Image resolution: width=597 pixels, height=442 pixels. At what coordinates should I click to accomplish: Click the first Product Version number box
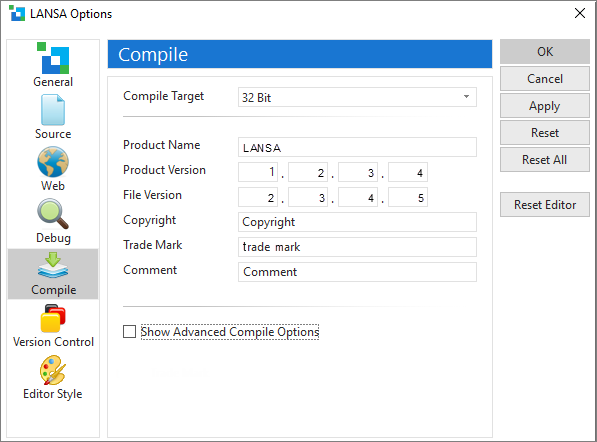[258, 172]
